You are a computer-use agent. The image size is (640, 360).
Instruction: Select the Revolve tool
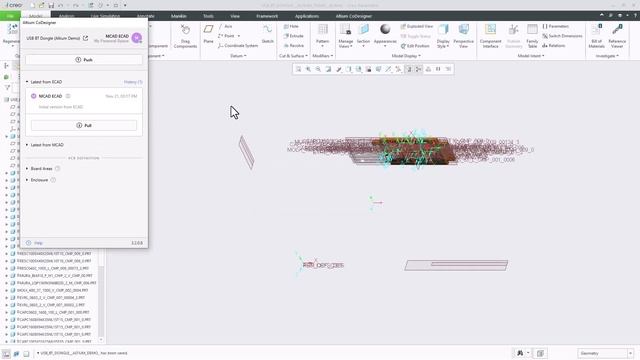tap(293, 46)
